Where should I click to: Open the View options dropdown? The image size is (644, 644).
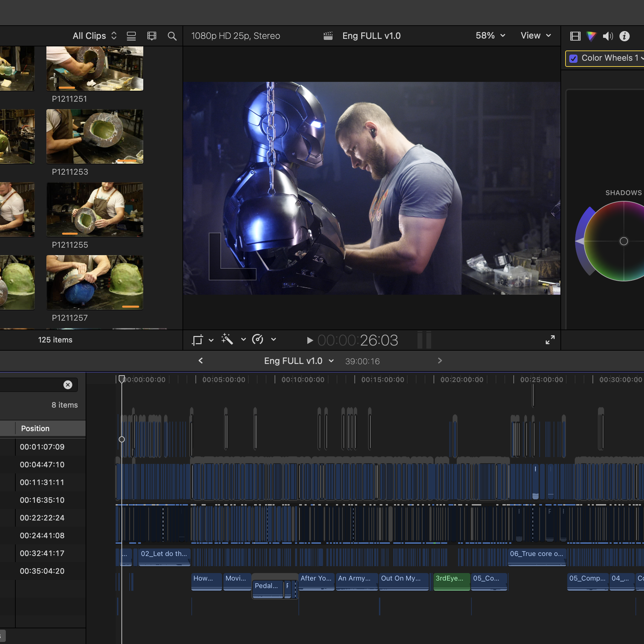pos(536,35)
